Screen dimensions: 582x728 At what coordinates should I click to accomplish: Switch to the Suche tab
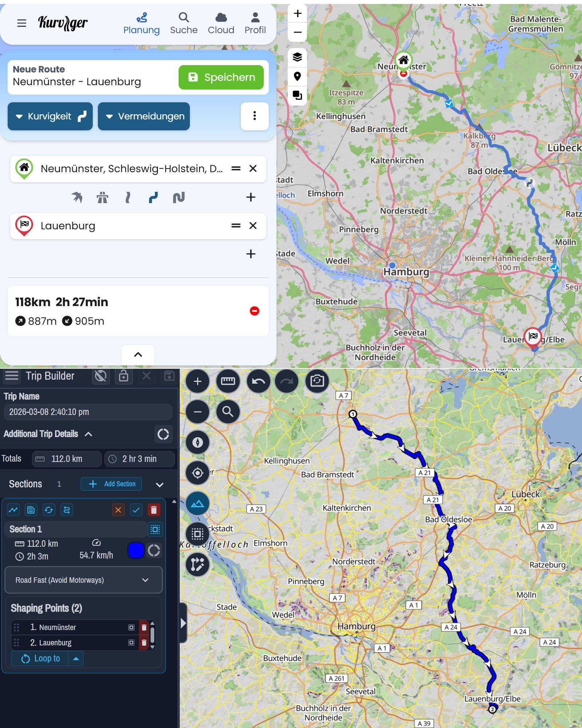(183, 23)
